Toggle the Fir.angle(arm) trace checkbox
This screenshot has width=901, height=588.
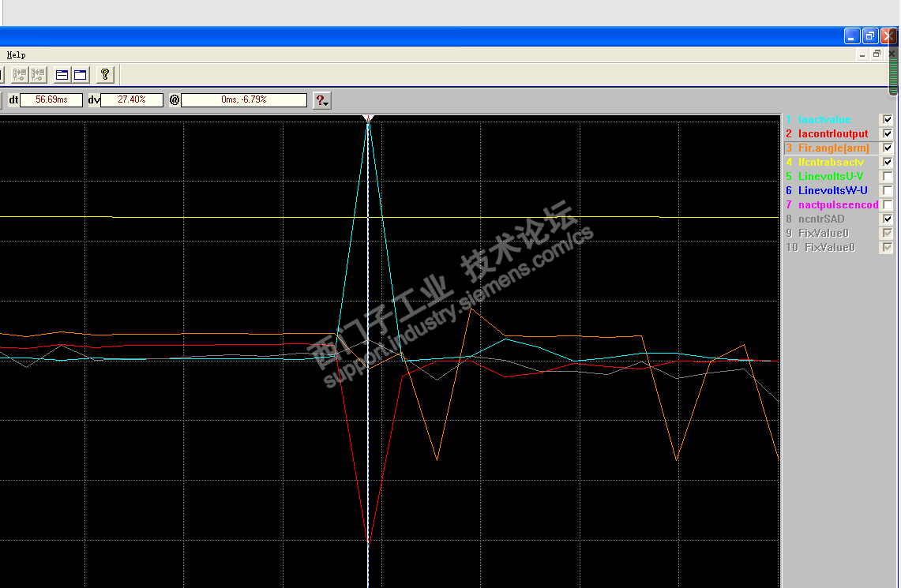pos(888,148)
